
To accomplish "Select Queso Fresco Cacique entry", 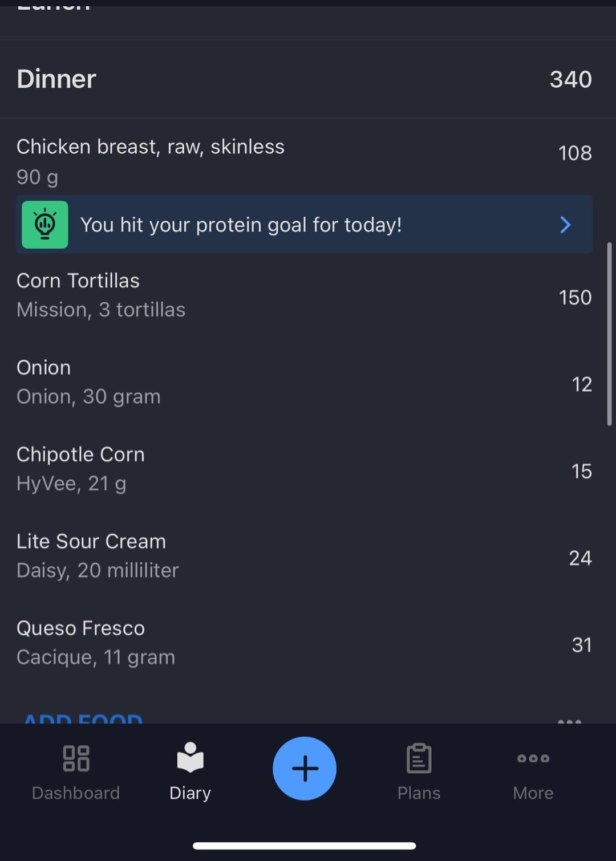I will pos(305,643).
